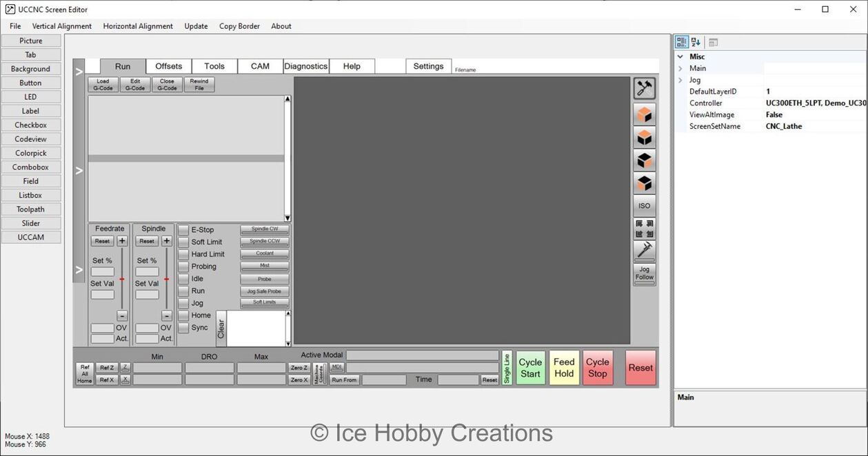Select Slider in the control palette
Viewport: 868px width, 456px height.
coord(31,223)
